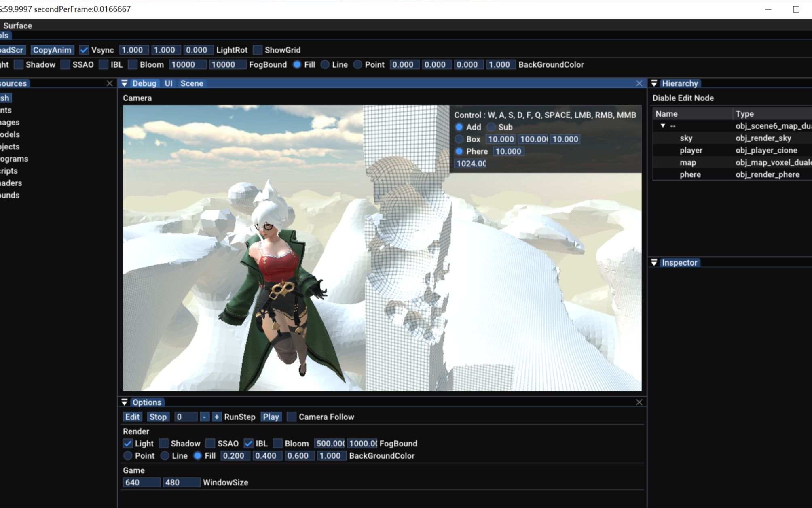Enable Camera Follow checkbox
This screenshot has height=508, width=812.
pyautogui.click(x=292, y=417)
